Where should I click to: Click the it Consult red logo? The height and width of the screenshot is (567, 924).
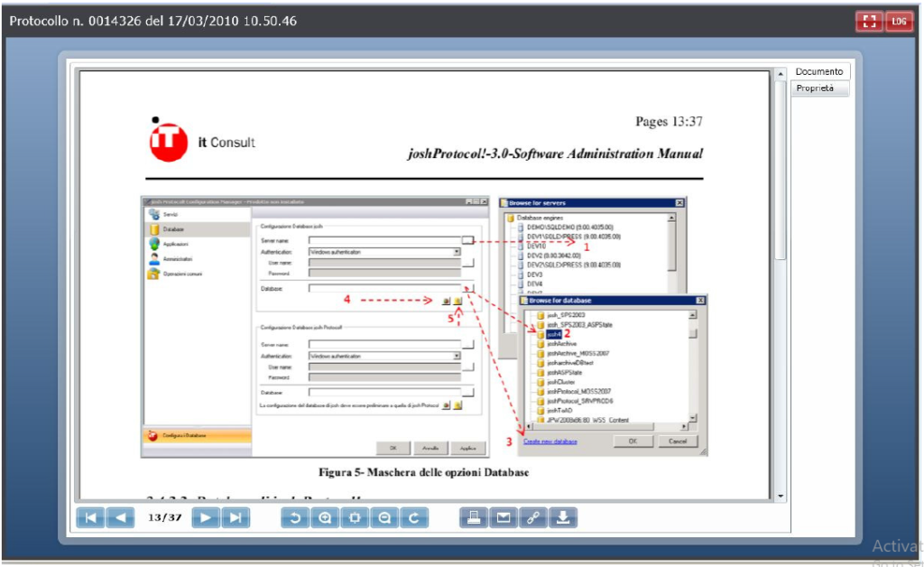point(168,140)
